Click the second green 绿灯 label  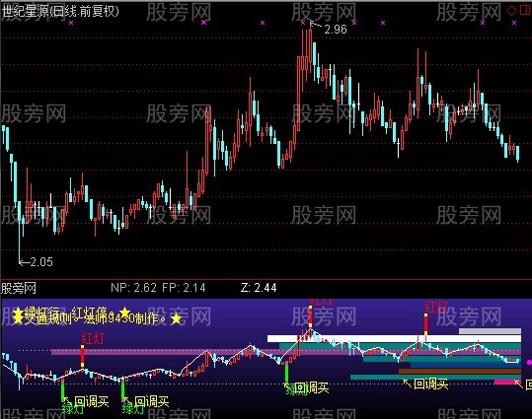point(133,409)
